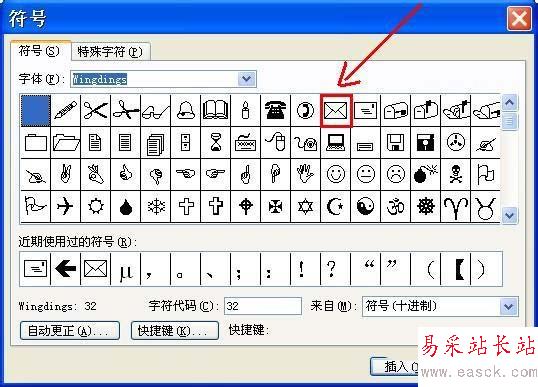Screen dimensions: 538x387
Task: Pick the skull and crossbones symbol
Action: 455,174
